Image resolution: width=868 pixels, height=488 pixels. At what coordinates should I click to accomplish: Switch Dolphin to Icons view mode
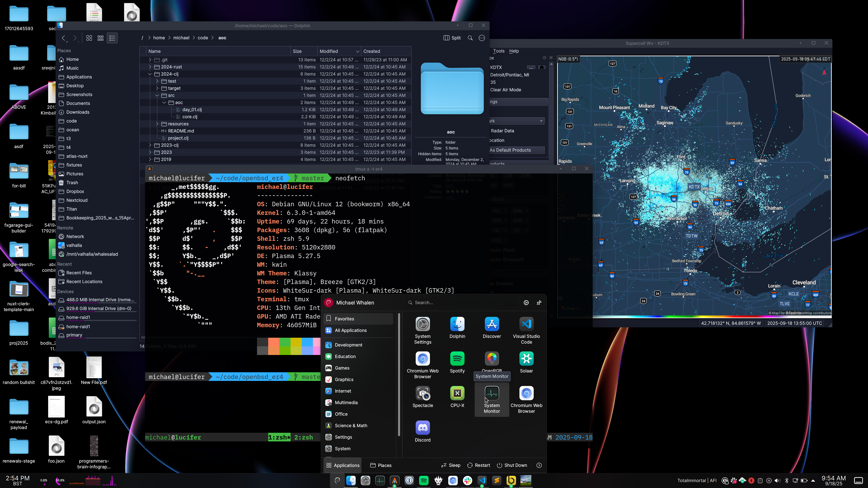click(x=89, y=38)
